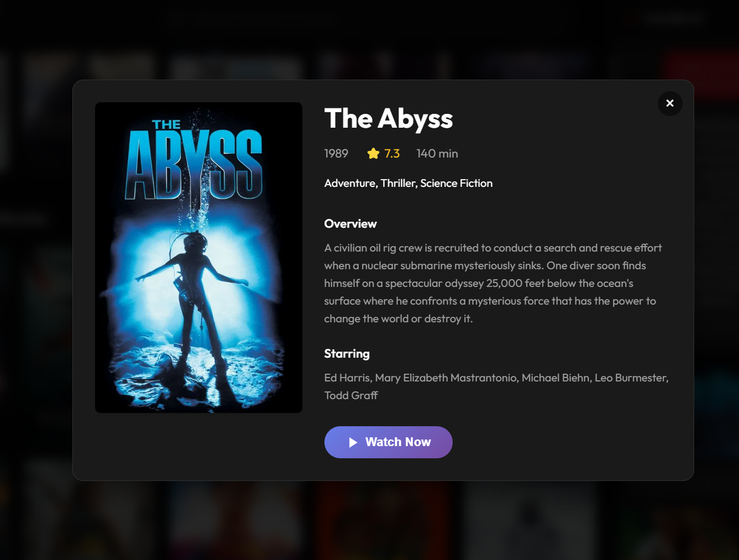The image size is (739, 560).
Task: Click the Overview section heading
Action: click(x=350, y=224)
